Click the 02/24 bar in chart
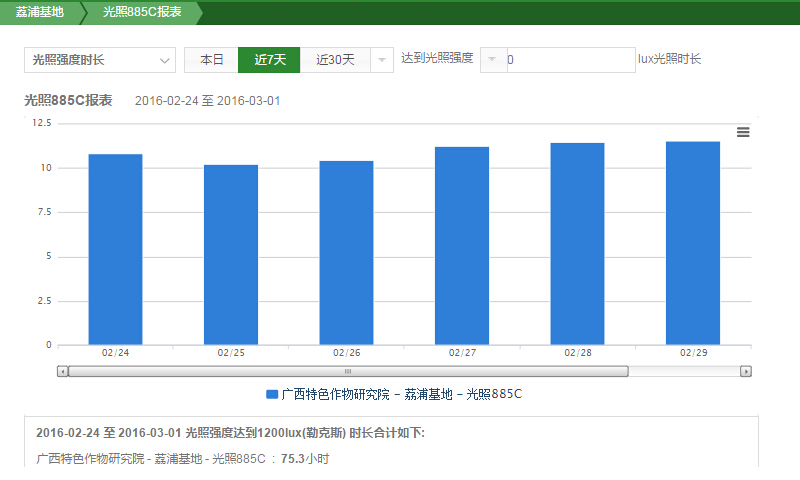This screenshot has height=480, width=800. coord(115,250)
